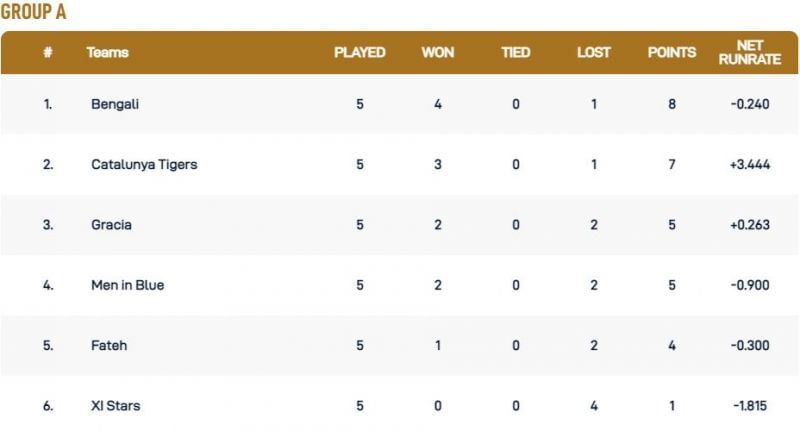Sort by the Teams column header
This screenshot has width=800, height=431.
pos(107,52)
